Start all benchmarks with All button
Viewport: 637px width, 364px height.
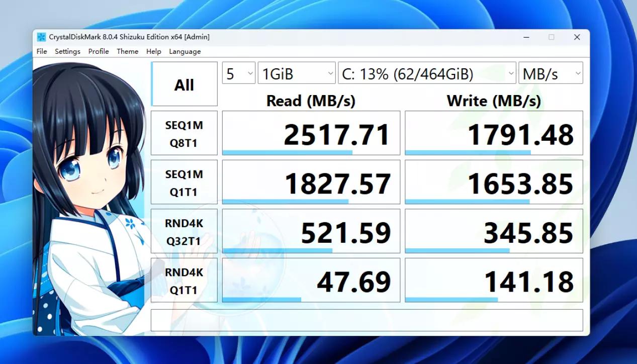click(184, 84)
